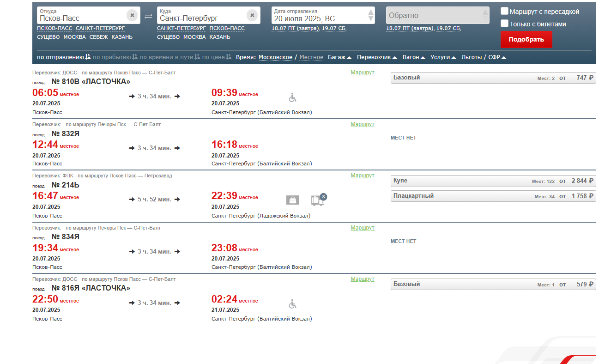Enable Маршрут с пересадкой checkbox

505,12
